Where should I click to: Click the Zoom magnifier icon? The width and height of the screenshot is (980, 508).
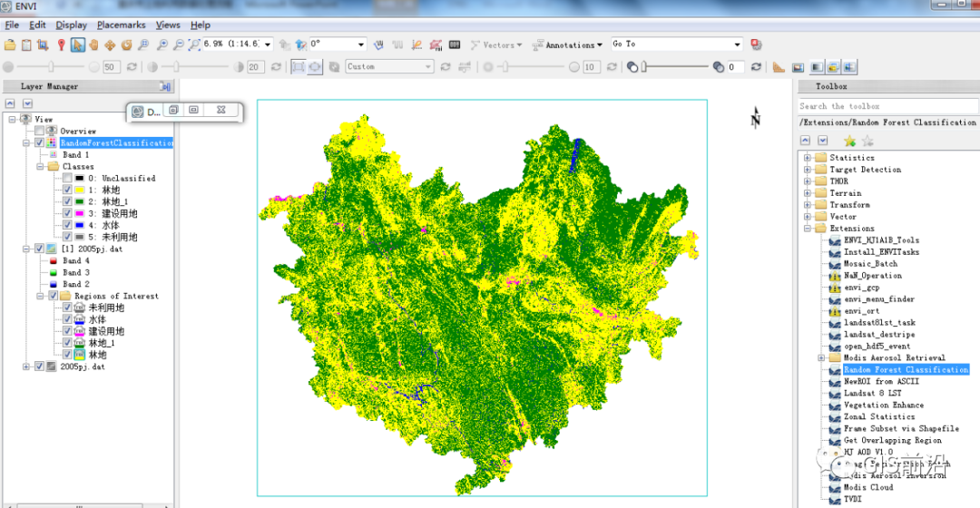pyautogui.click(x=143, y=45)
